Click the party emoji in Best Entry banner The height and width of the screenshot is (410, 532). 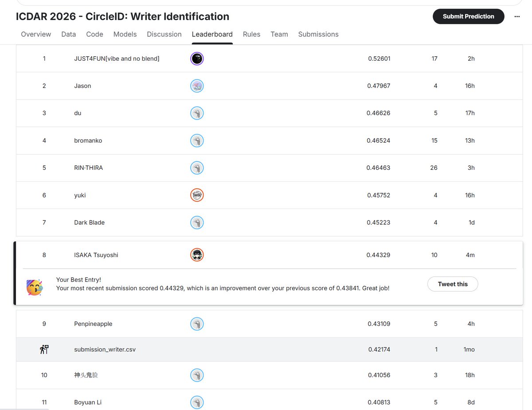(35, 288)
